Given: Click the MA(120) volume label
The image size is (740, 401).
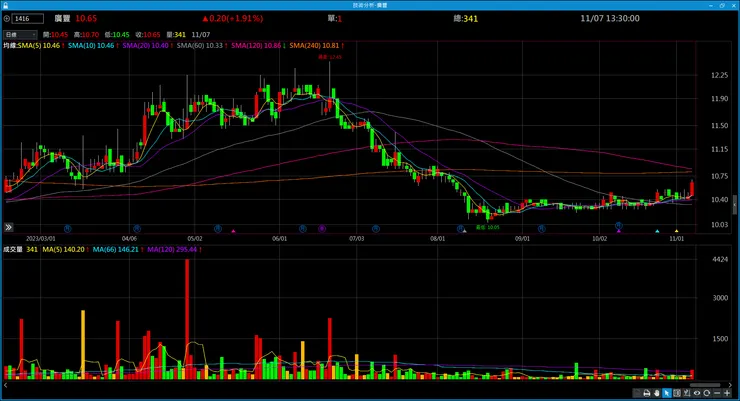Looking at the screenshot, I should [x=172, y=249].
